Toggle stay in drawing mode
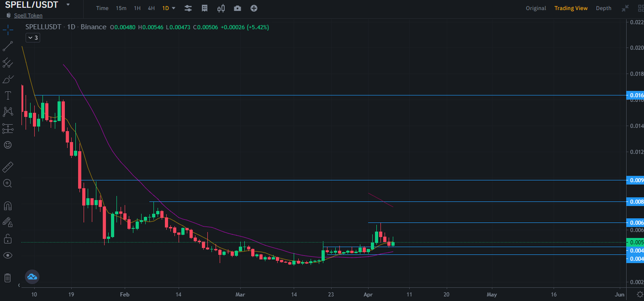Viewport: 644px width, 301px height. click(8, 222)
